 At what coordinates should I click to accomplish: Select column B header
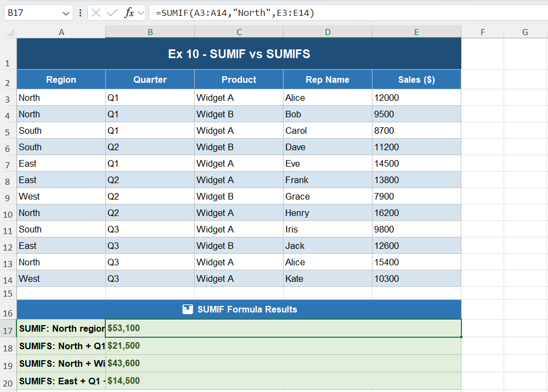pos(150,32)
